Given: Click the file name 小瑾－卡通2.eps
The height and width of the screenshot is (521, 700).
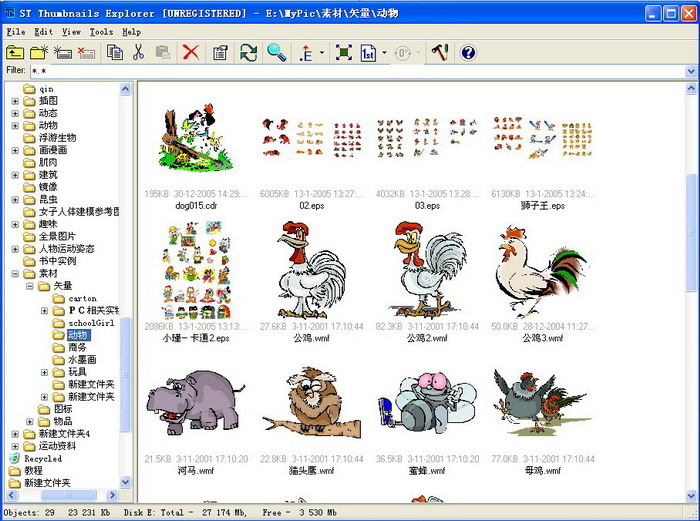Looking at the screenshot, I should point(196,338).
